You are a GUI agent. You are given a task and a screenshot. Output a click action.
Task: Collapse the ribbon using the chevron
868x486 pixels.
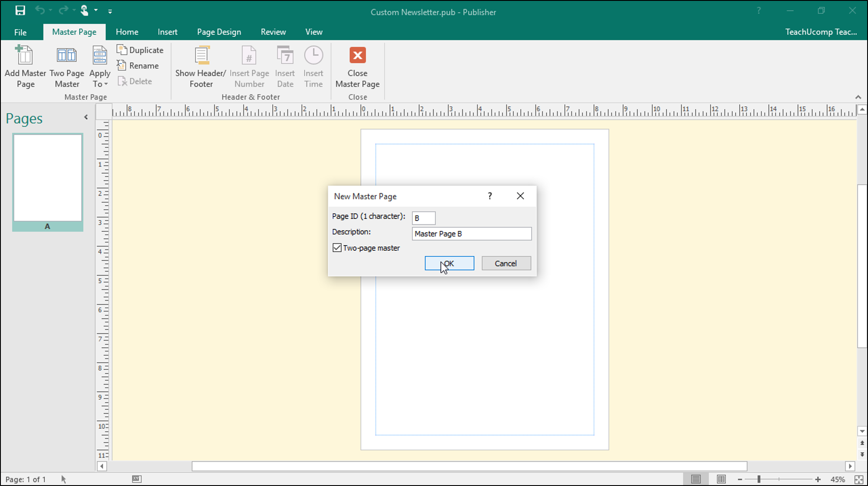(x=858, y=97)
